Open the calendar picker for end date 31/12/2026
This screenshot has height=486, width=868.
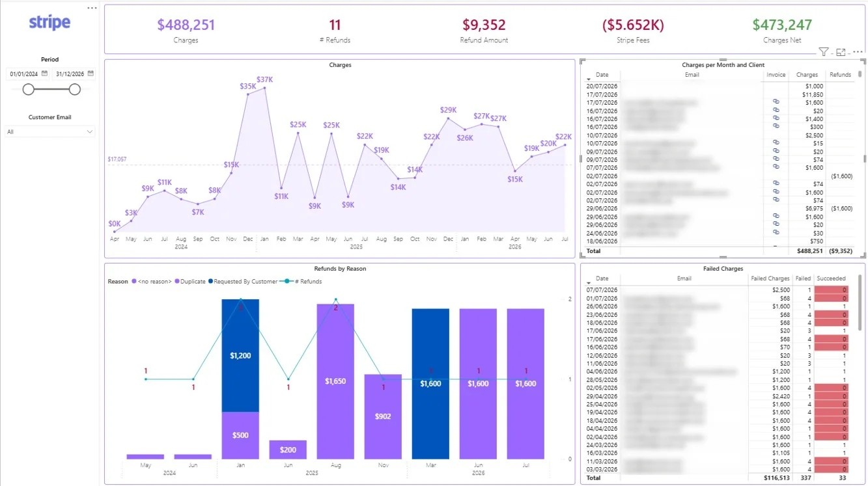pyautogui.click(x=91, y=74)
